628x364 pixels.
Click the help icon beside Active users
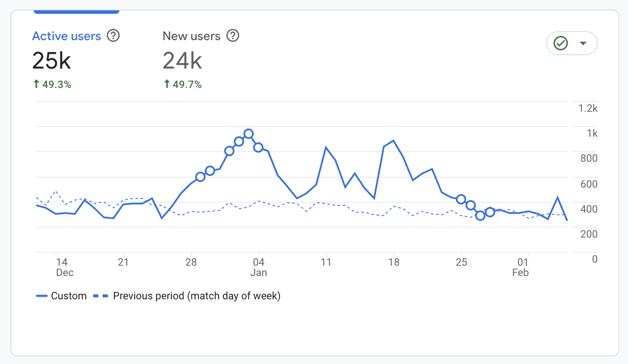pos(113,36)
